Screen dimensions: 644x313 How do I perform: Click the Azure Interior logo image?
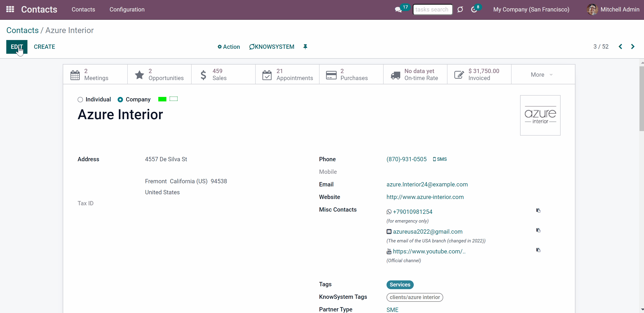coord(540,115)
